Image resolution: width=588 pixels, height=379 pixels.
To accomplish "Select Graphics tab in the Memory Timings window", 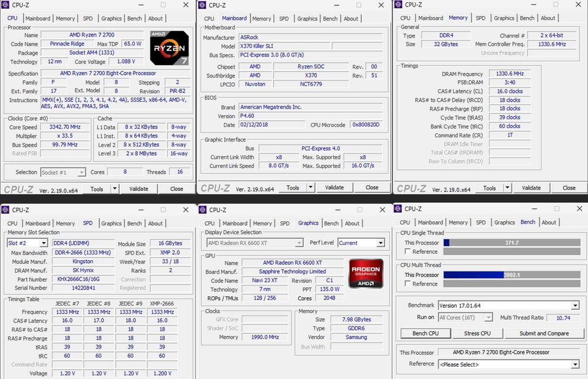I will [504, 18].
